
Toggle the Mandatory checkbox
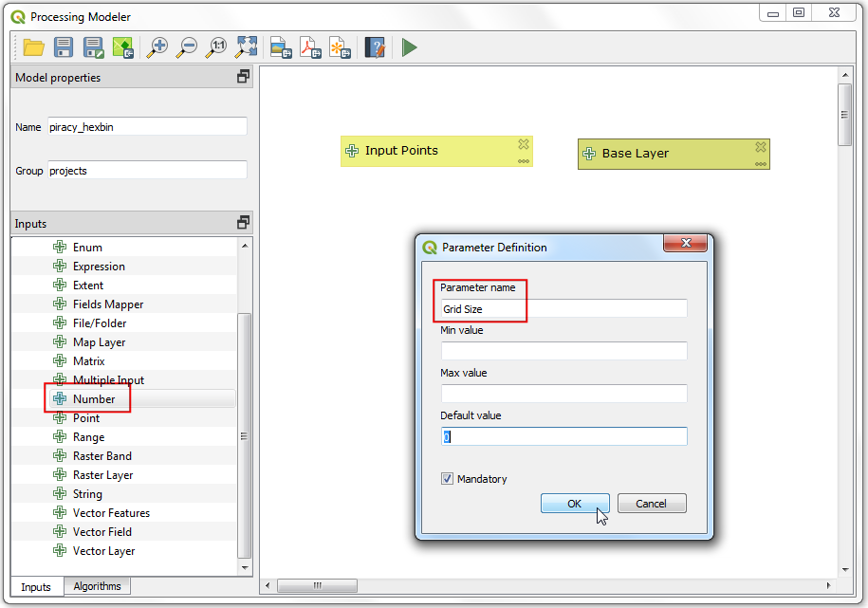(x=448, y=479)
